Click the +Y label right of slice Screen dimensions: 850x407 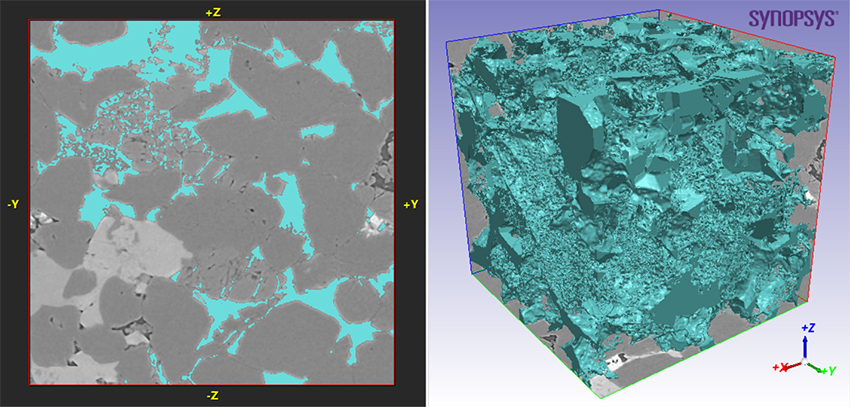click(x=410, y=204)
